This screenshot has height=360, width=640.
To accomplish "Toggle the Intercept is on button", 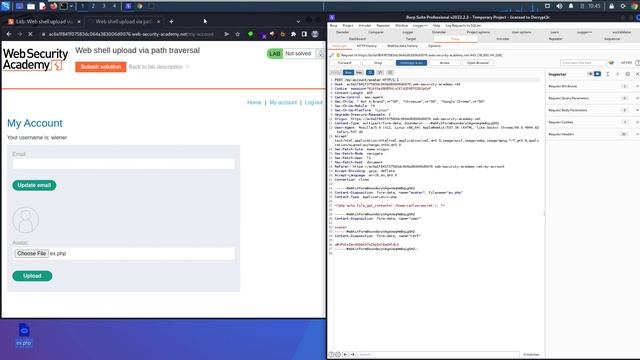I will (411, 63).
